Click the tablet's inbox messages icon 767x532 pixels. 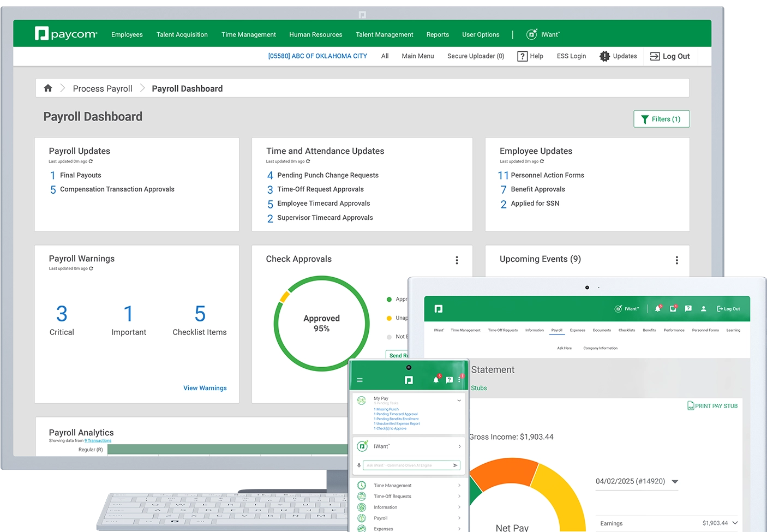coord(673,309)
